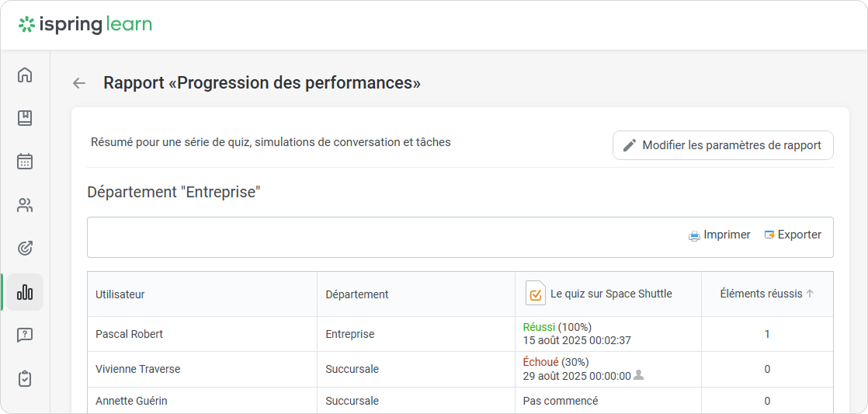Open the clipboard tasks icon in sidebar
This screenshot has height=414, width=868.
(x=25, y=379)
